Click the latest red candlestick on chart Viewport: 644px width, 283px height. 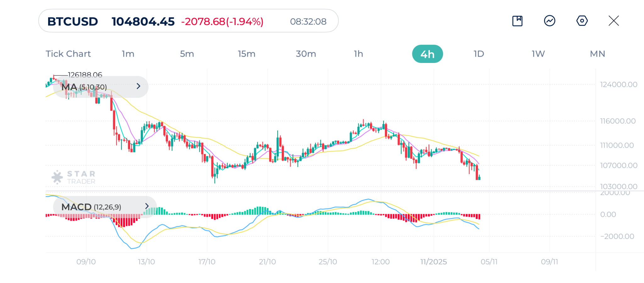pos(477,173)
